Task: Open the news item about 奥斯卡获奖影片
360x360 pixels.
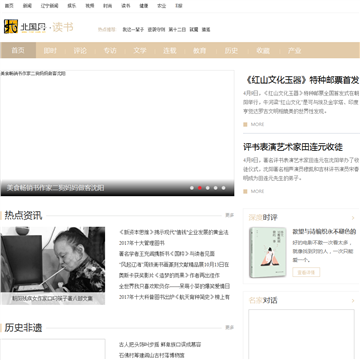Action: (169, 275)
